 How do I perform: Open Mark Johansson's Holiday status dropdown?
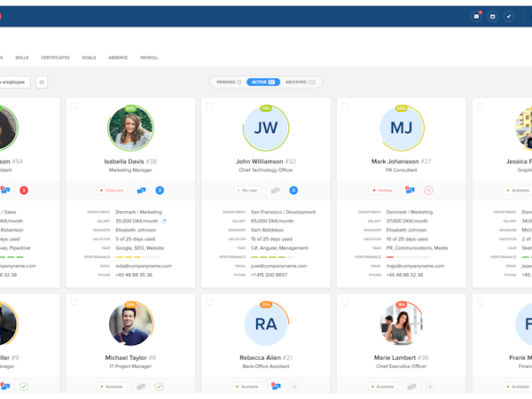[383, 191]
